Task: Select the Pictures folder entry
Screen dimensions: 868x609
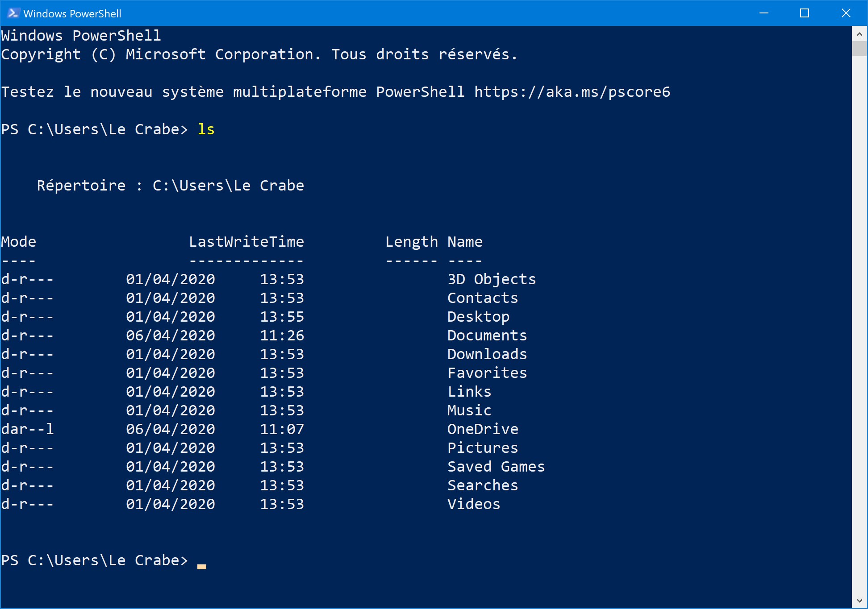Action: coord(482,447)
